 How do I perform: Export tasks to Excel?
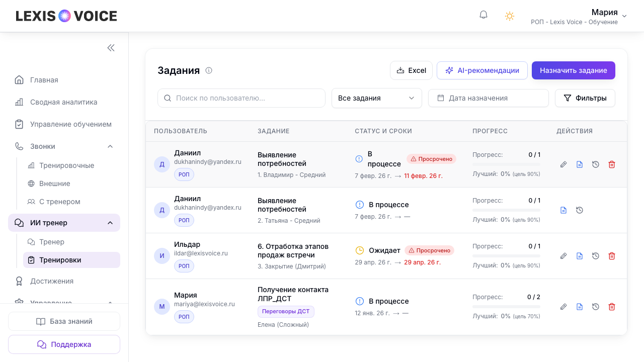tap(411, 70)
